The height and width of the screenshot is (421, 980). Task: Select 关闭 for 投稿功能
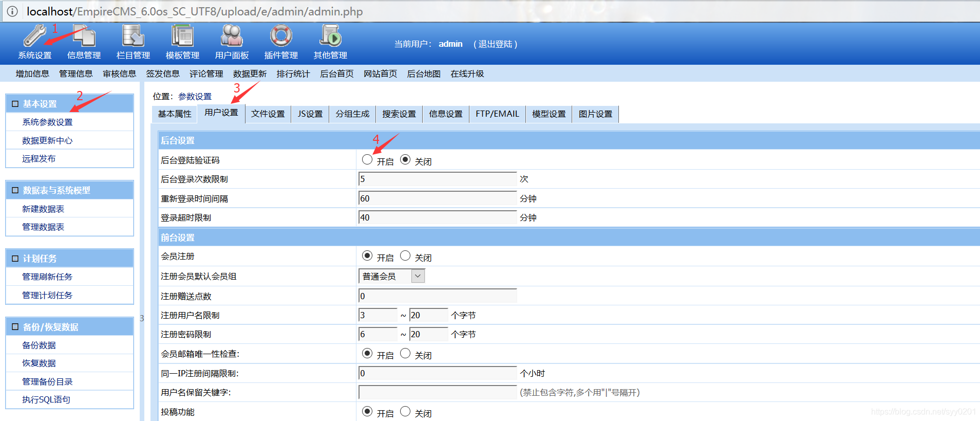405,412
